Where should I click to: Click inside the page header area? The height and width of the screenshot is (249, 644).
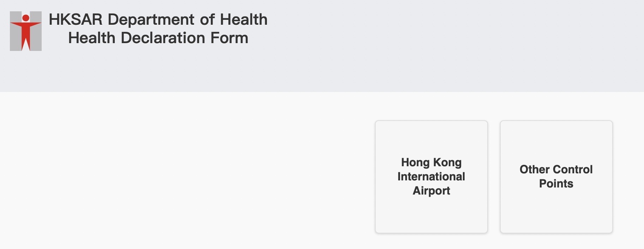(x=318, y=46)
